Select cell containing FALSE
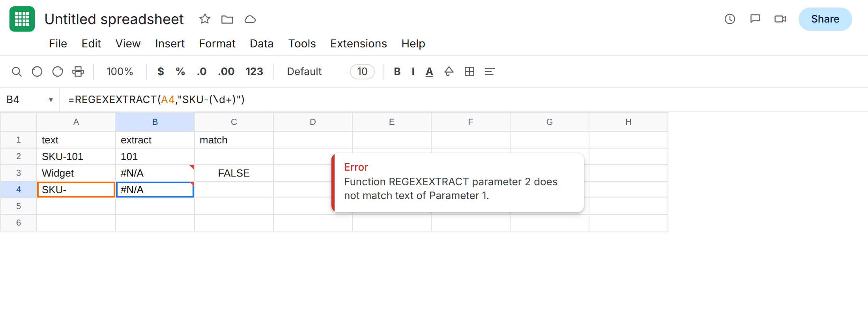 (234, 173)
